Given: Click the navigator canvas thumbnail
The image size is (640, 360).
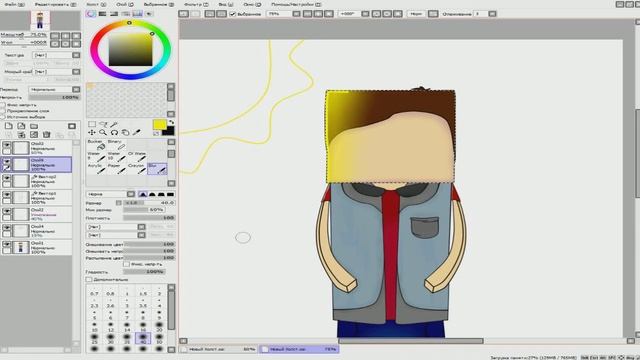Looking at the screenshot, I should (40, 20).
